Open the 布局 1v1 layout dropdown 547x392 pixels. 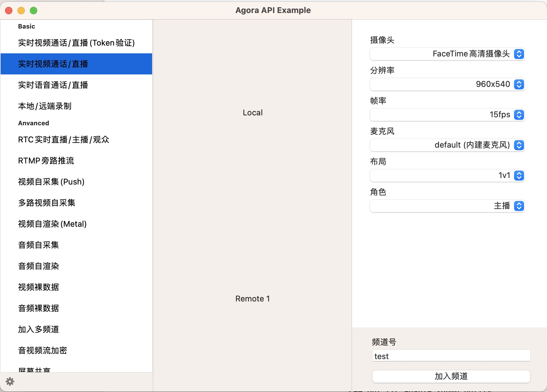[x=447, y=176]
